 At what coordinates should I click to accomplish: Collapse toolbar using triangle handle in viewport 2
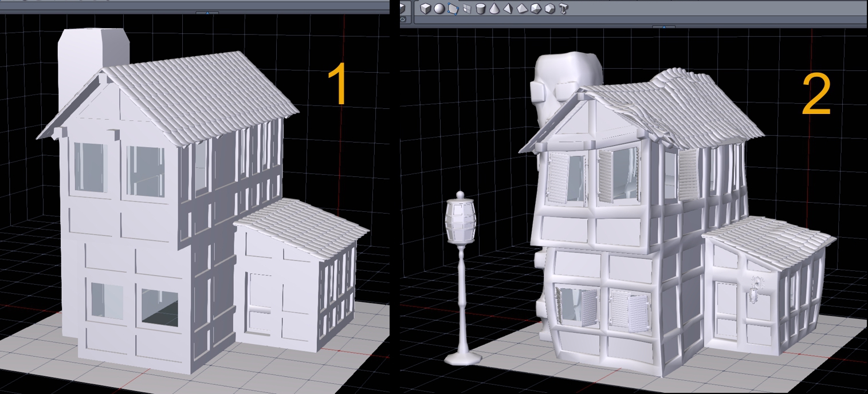(x=663, y=26)
